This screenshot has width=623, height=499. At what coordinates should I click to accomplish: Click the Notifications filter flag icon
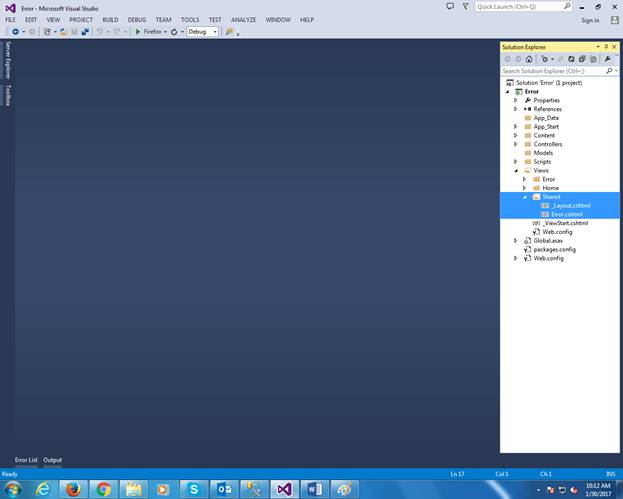coord(465,6)
